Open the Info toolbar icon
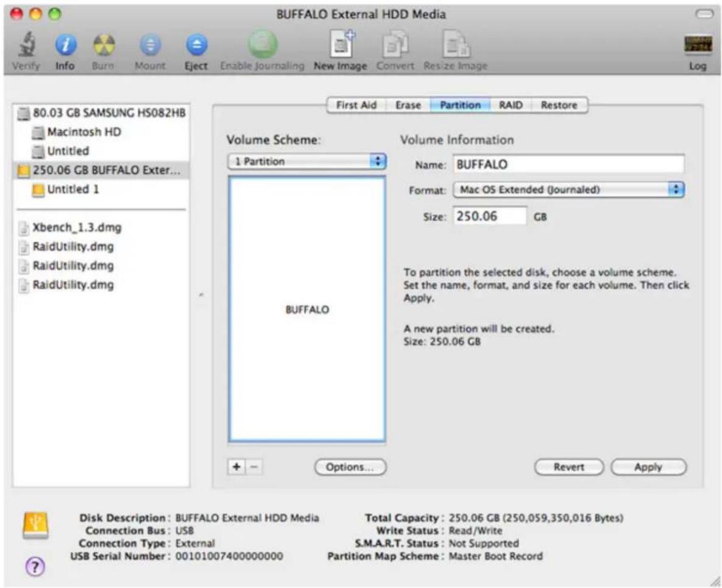 tap(65, 45)
